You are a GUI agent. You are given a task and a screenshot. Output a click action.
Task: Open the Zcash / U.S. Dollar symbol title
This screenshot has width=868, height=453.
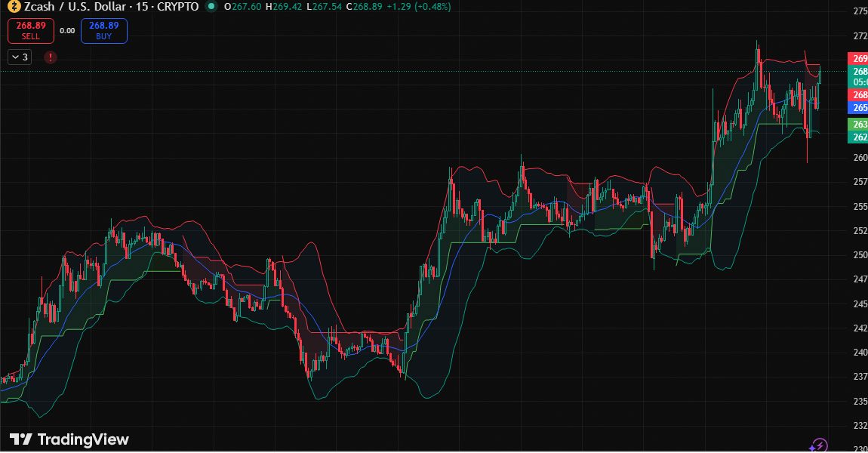[x=75, y=7]
